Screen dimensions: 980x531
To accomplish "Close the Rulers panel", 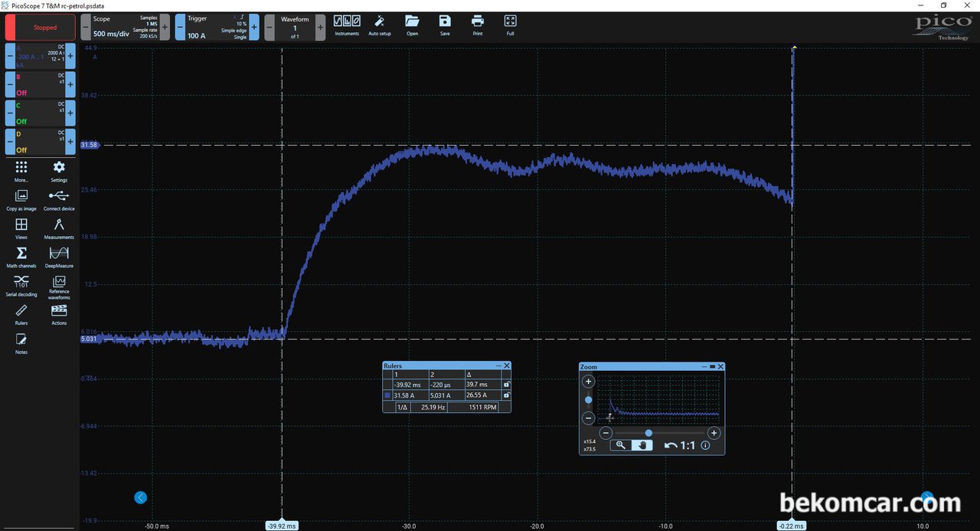I will point(507,366).
